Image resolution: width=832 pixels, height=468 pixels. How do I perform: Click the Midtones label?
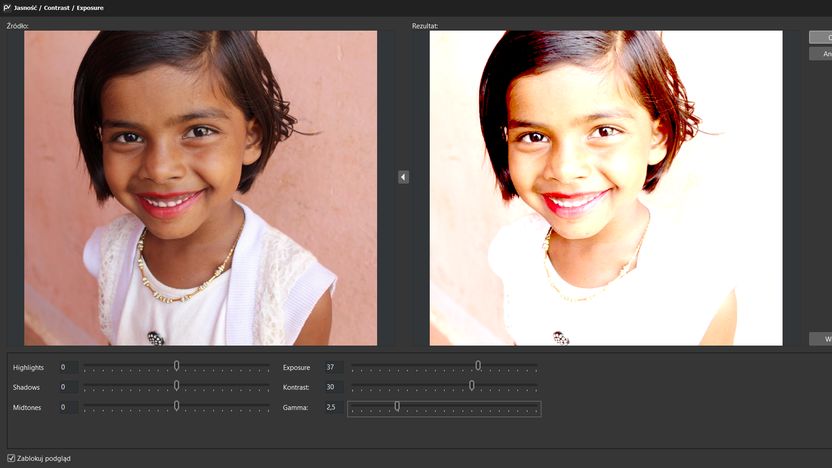pos(27,408)
